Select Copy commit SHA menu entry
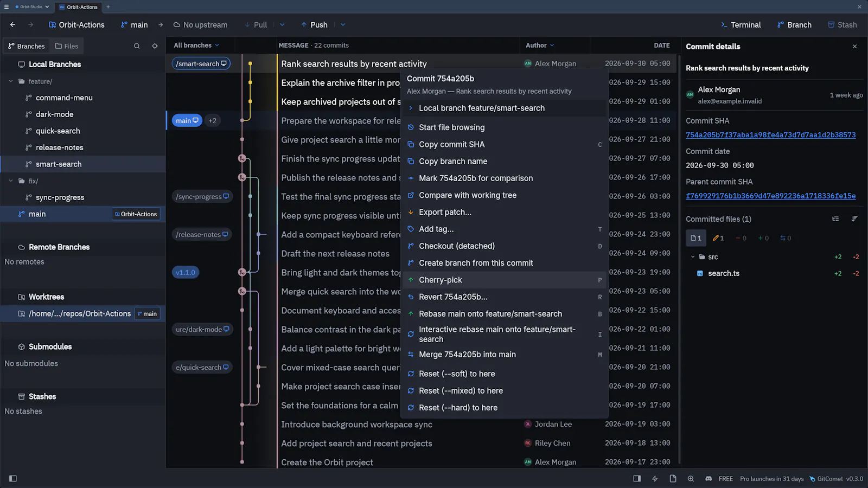Viewport: 868px width, 488px height. 504,145
